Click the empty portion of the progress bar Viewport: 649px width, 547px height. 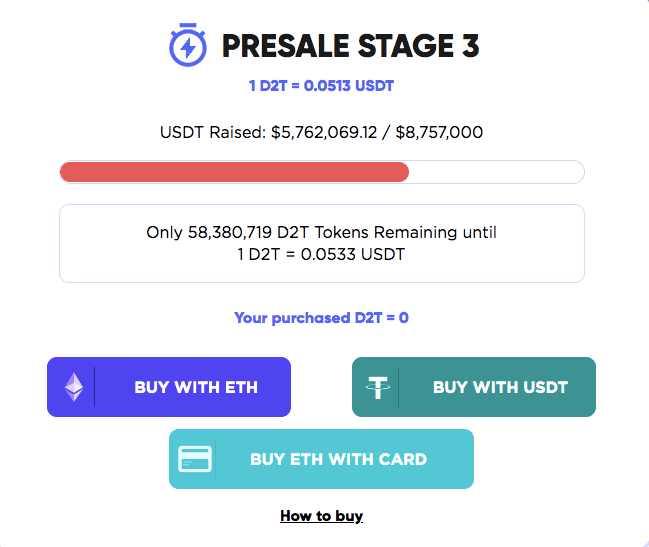(x=496, y=172)
